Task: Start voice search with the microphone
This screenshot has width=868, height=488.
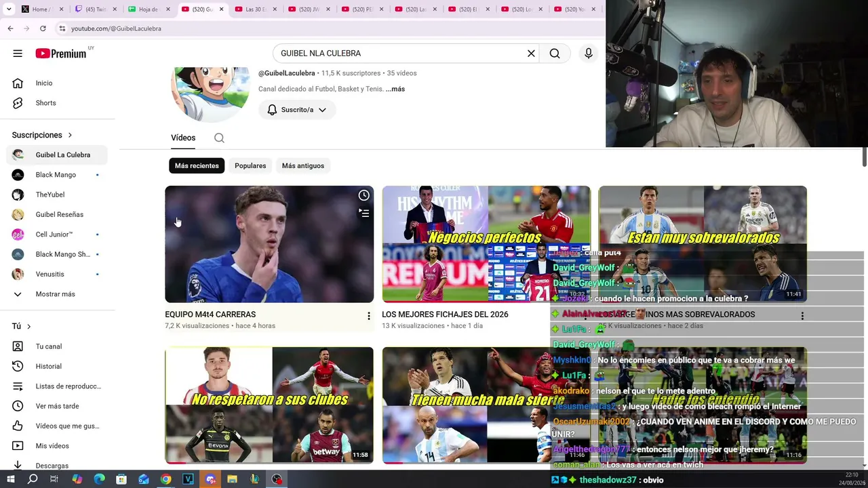Action: [589, 54]
